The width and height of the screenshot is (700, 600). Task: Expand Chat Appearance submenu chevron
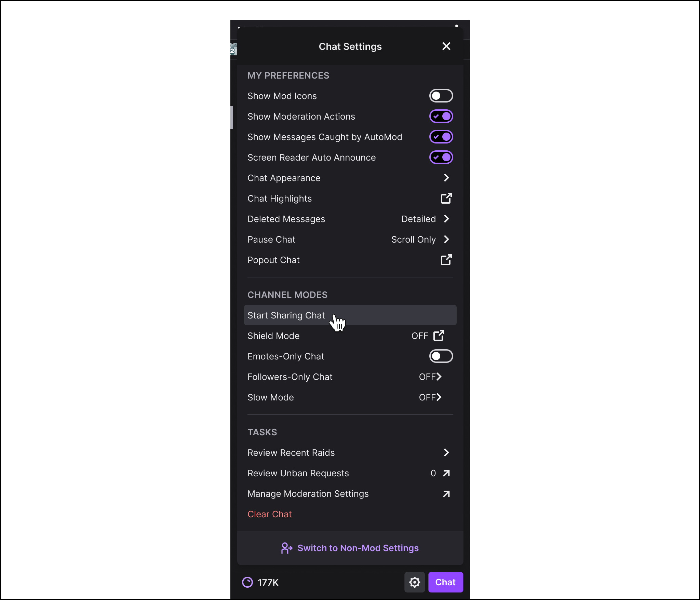click(446, 178)
